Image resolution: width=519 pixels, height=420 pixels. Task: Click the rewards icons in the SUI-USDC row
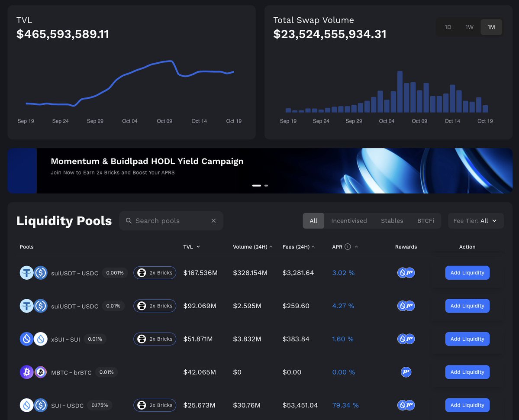pyautogui.click(x=406, y=405)
